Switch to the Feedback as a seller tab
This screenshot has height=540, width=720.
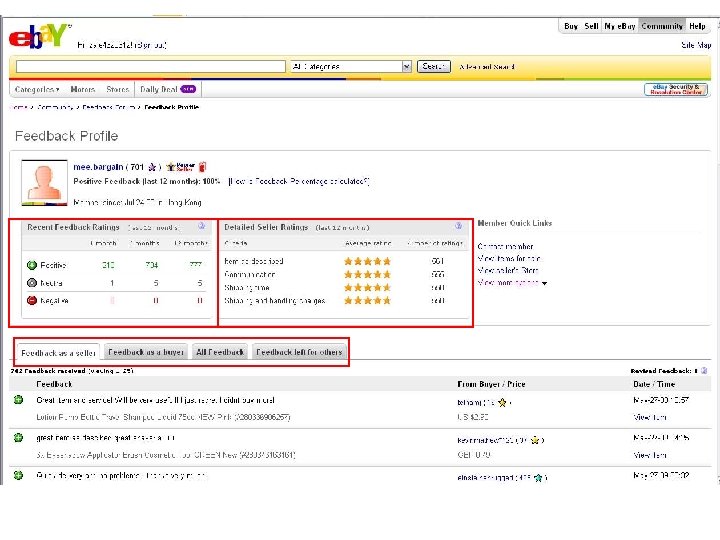click(58, 353)
